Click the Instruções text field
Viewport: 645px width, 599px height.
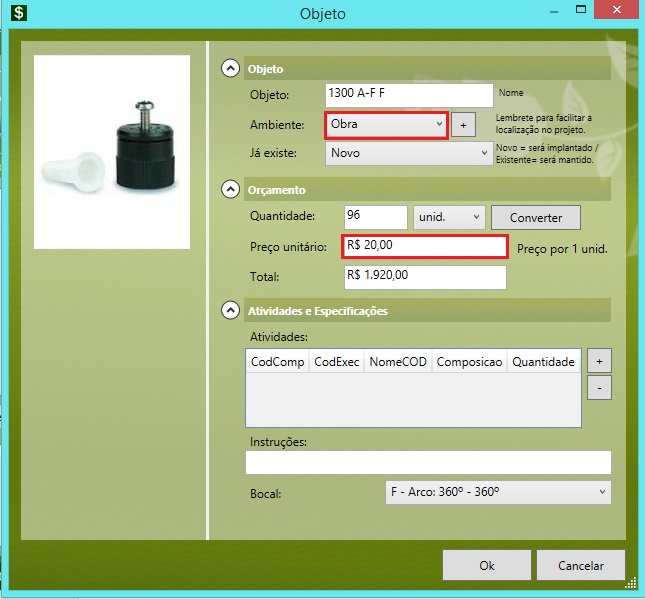[x=427, y=462]
